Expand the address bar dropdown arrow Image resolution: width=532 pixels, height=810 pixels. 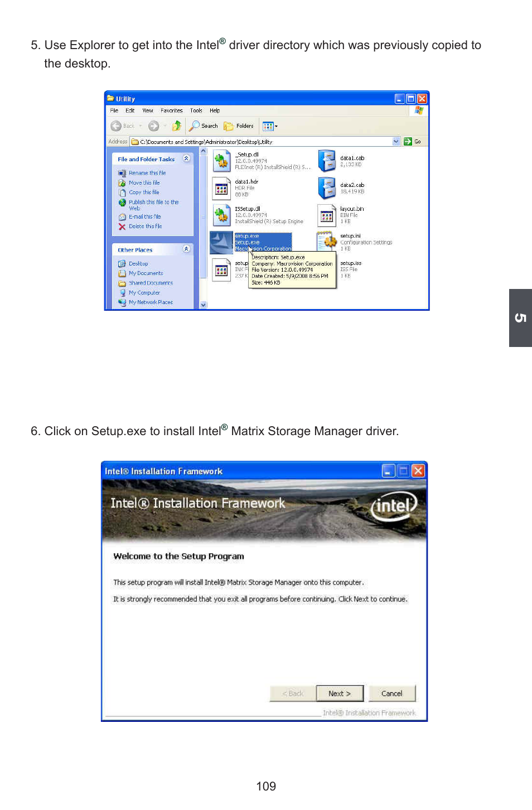click(x=396, y=142)
